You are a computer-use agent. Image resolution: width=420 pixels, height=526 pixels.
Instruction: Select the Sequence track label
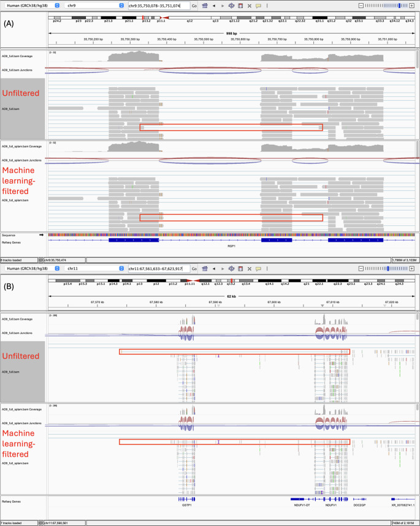pyautogui.click(x=9, y=235)
